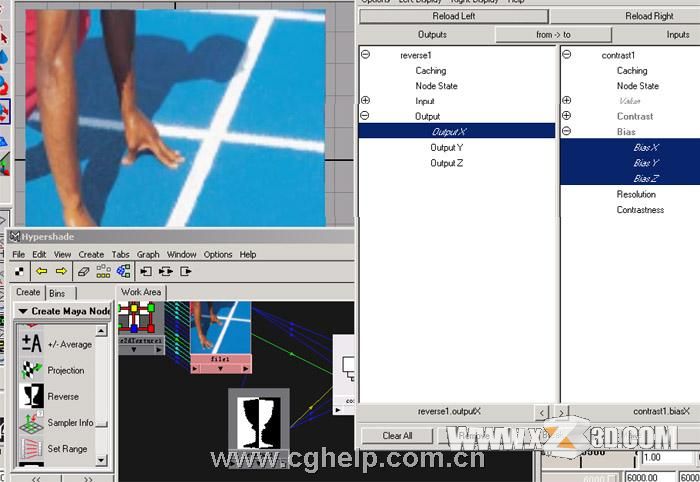Select Caching under reverse1
The image size is (700, 482).
coord(431,71)
